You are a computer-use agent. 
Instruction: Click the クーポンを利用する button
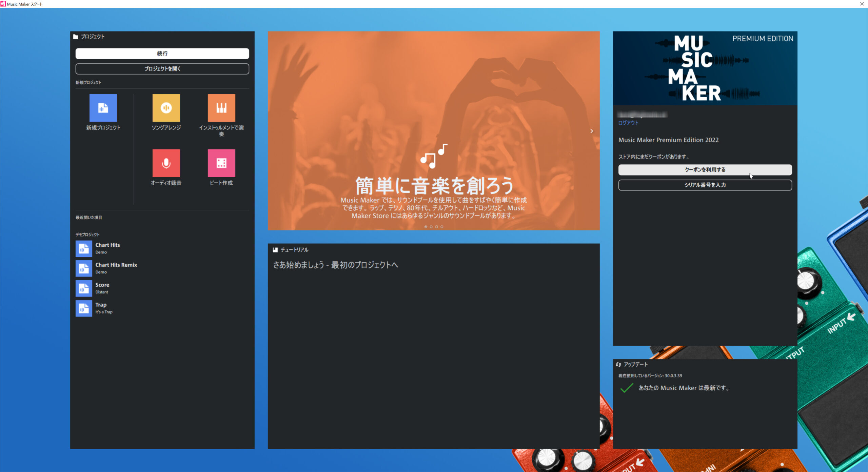point(705,170)
